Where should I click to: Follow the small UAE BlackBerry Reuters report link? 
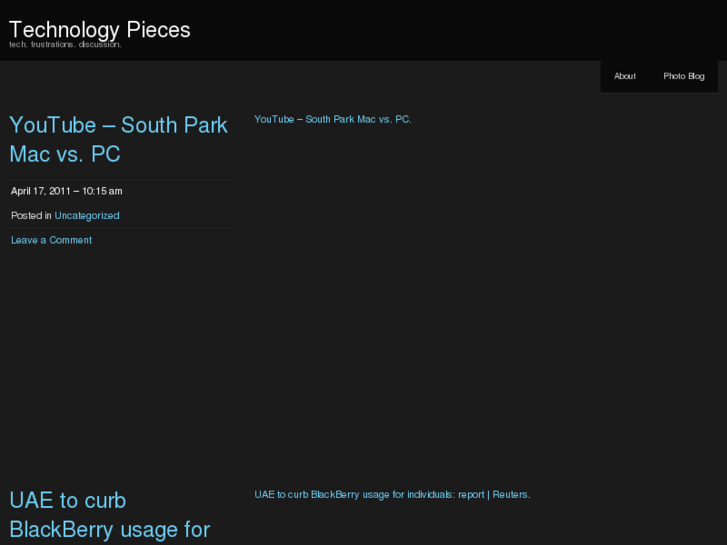tap(392, 494)
